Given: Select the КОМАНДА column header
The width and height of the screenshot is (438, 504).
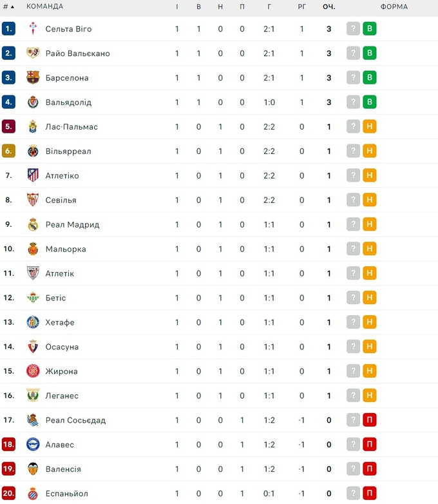Looking at the screenshot, I should (x=44, y=6).
